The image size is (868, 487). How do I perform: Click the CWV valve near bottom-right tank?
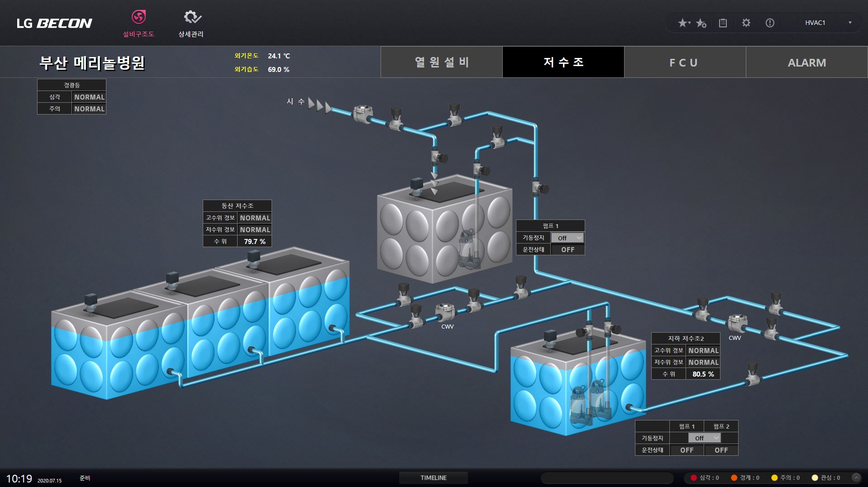pyautogui.click(x=736, y=323)
